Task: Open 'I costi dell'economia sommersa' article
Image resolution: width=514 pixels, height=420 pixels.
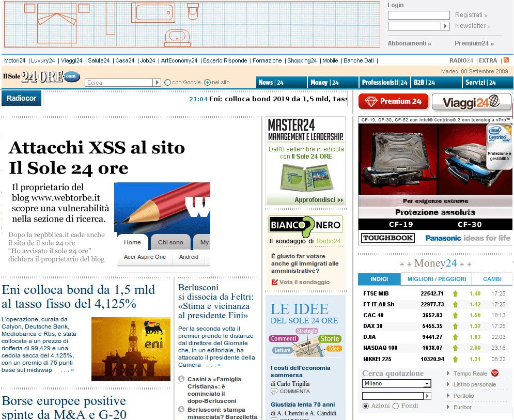Action: pos(300,371)
